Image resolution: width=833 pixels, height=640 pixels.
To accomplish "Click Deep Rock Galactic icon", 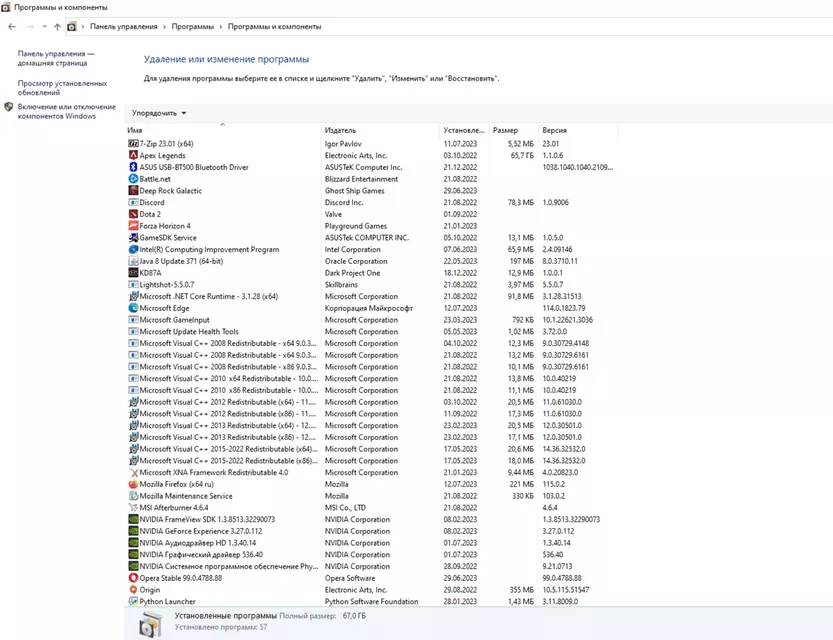I will click(x=133, y=191).
